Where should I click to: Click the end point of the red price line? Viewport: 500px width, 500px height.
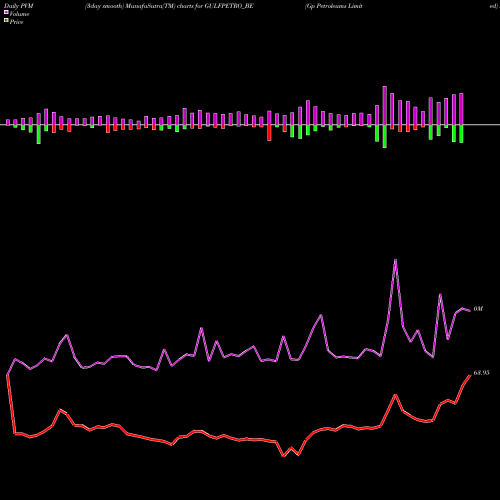pyautogui.click(x=470, y=375)
